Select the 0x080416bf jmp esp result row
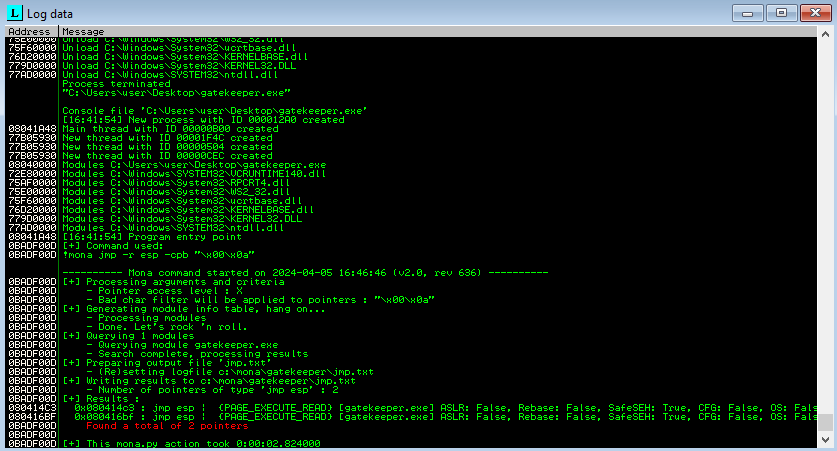Viewport: 837px width, 451px height. coord(400,416)
